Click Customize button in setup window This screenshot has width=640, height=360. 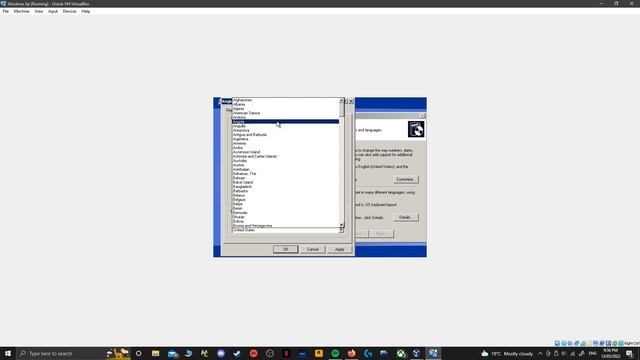click(405, 180)
